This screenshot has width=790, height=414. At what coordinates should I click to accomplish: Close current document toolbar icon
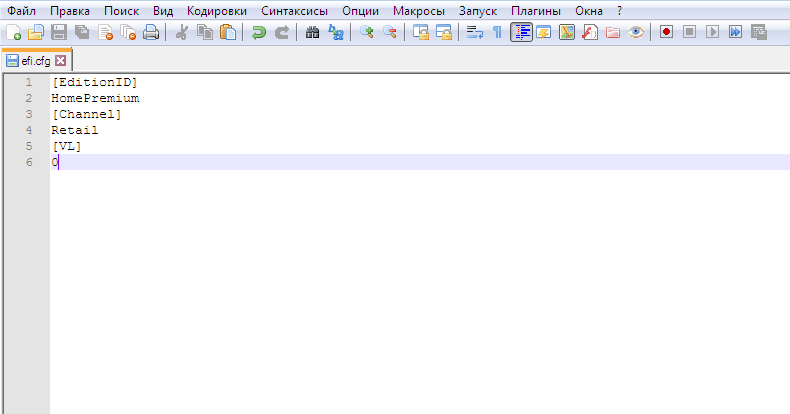[105, 33]
